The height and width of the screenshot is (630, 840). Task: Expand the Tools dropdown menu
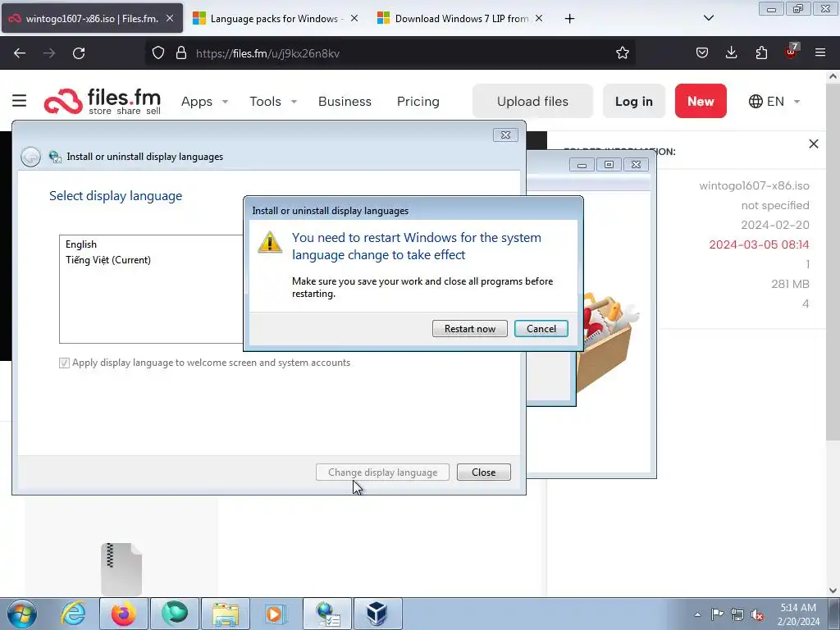[272, 101]
